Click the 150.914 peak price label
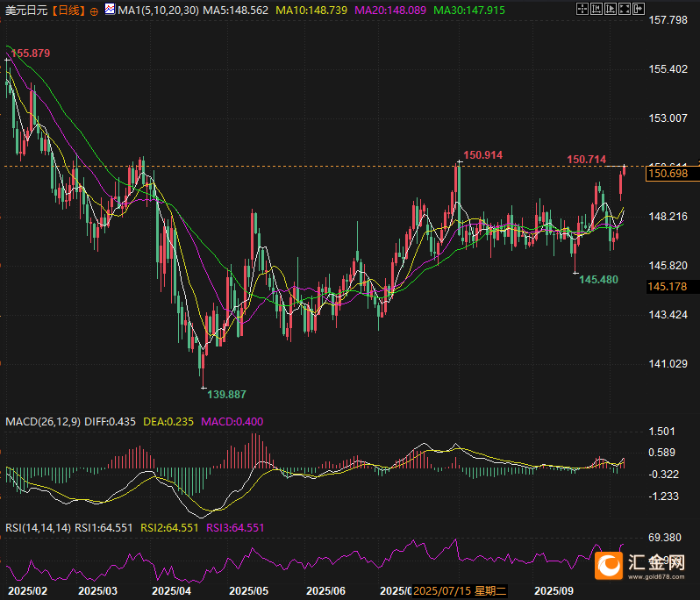 tap(482, 155)
